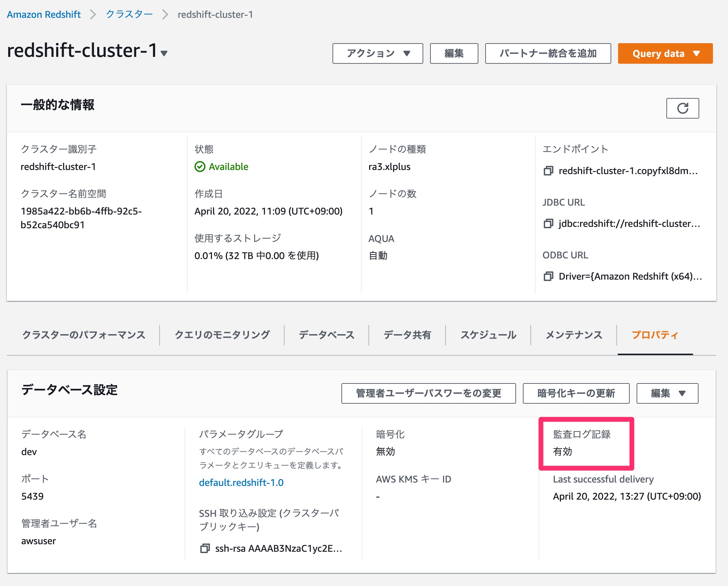Switch to メンテナンス tab

pos(574,335)
